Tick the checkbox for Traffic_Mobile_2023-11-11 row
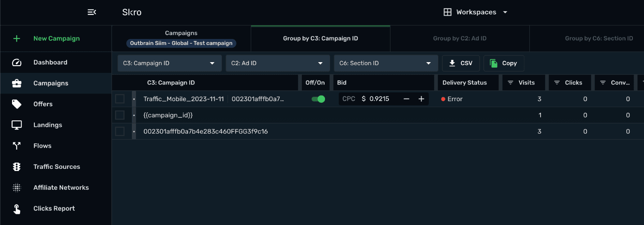This screenshot has height=225, width=644. (x=120, y=99)
